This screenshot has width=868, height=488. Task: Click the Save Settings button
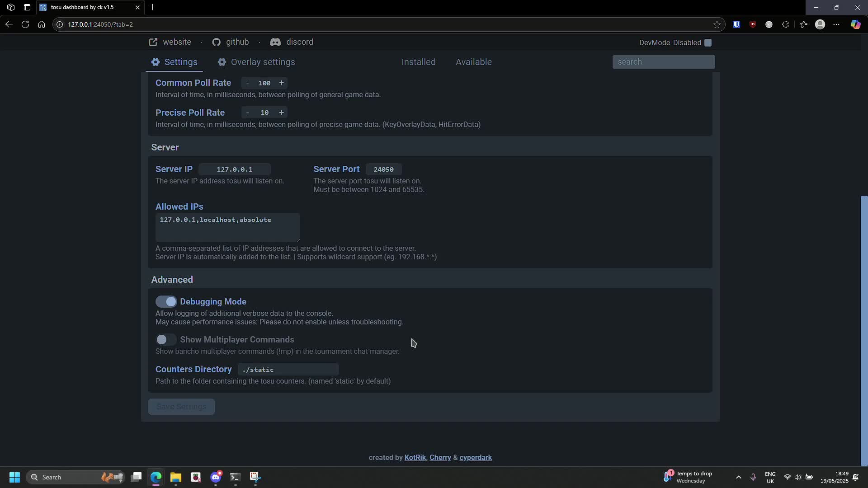pyautogui.click(x=181, y=406)
